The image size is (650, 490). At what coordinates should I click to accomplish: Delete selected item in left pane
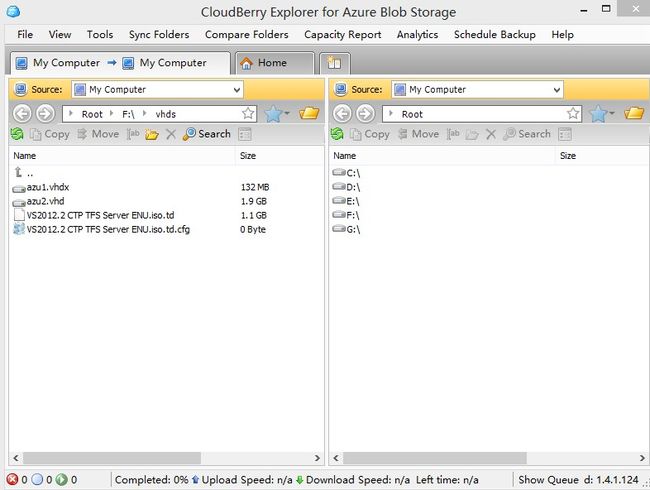pyautogui.click(x=171, y=134)
